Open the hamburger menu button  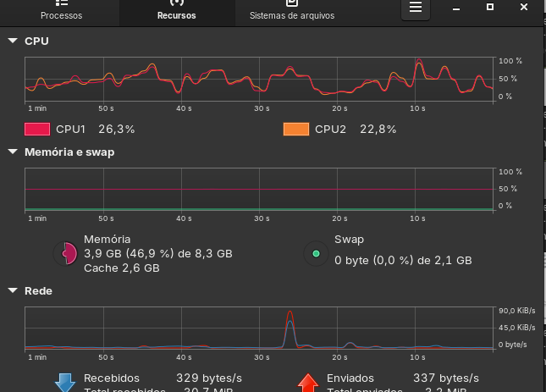(415, 8)
